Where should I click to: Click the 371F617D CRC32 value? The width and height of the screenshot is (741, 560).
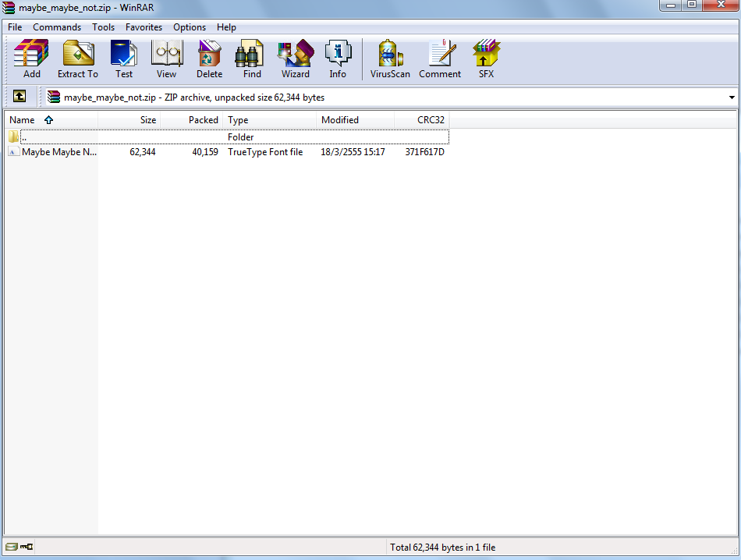424,151
